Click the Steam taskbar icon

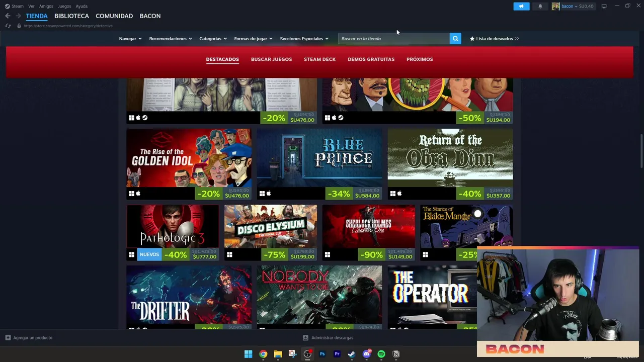[x=352, y=354]
